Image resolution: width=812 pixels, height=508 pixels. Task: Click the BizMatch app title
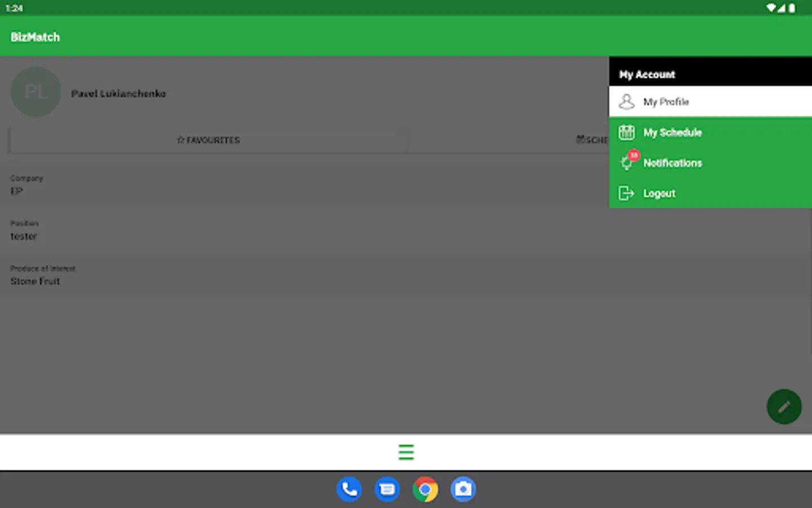(x=35, y=37)
